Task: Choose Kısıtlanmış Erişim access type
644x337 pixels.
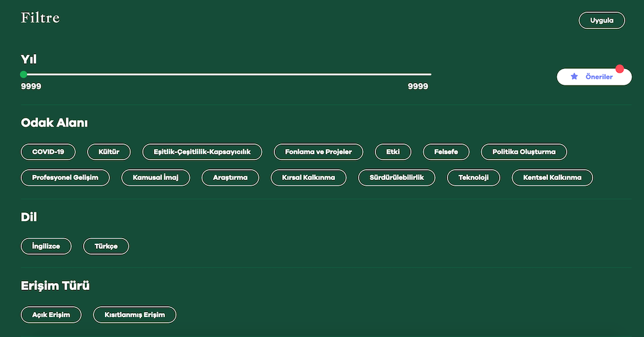Action: tap(135, 314)
